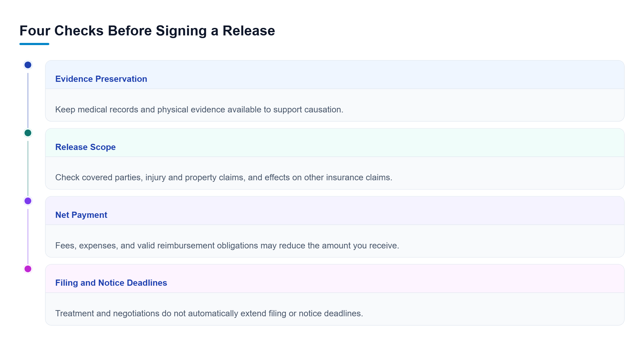
Task: Click the pink Filing Deadlines header band
Action: (335, 278)
